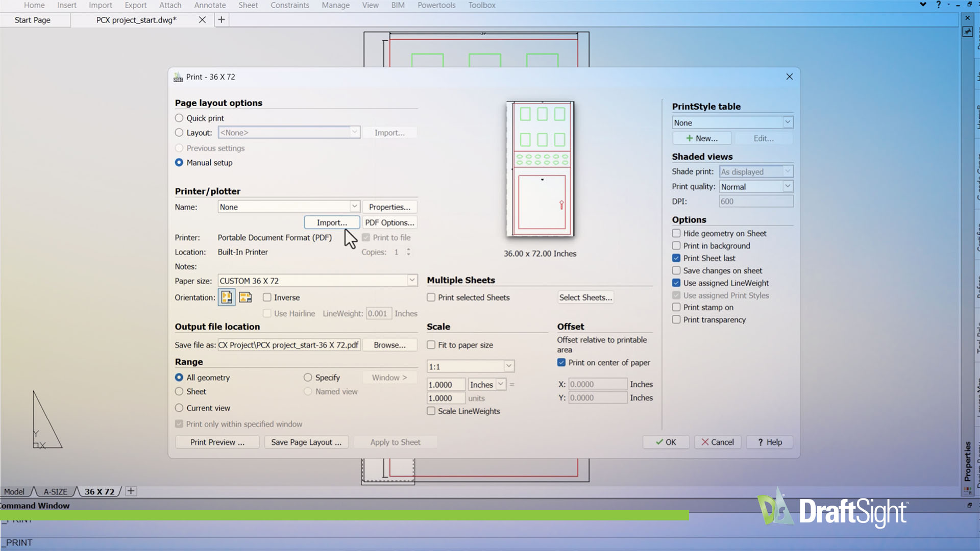Select landscape orientation icon

pos(246,297)
